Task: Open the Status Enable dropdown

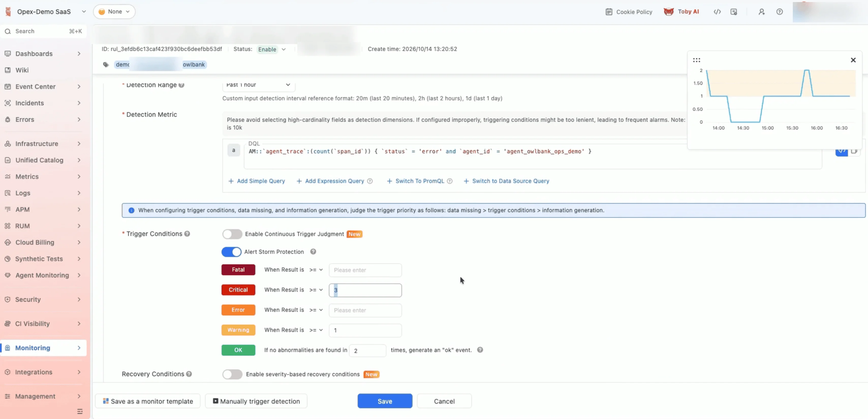Action: point(272,49)
